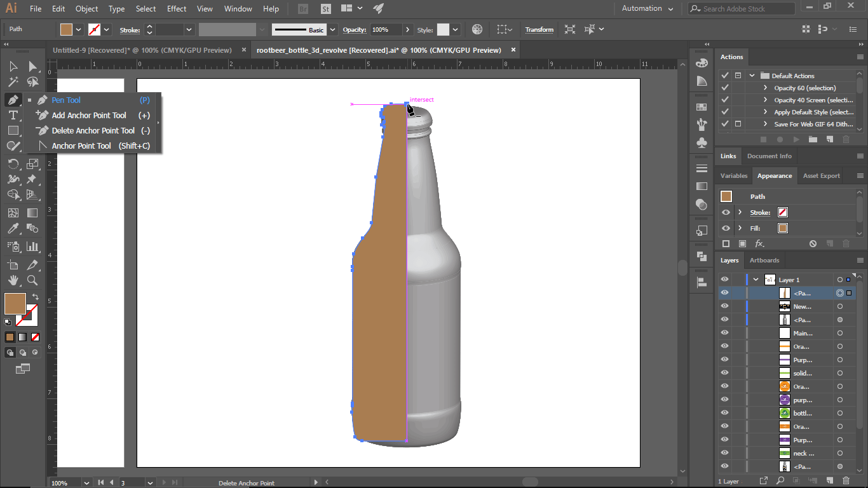Activate the Zoom tool
The image size is (868, 488).
[32, 280]
